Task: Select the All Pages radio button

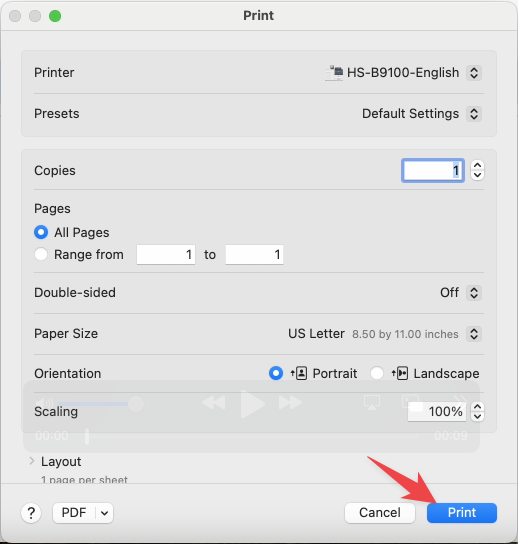Action: pyautogui.click(x=41, y=232)
